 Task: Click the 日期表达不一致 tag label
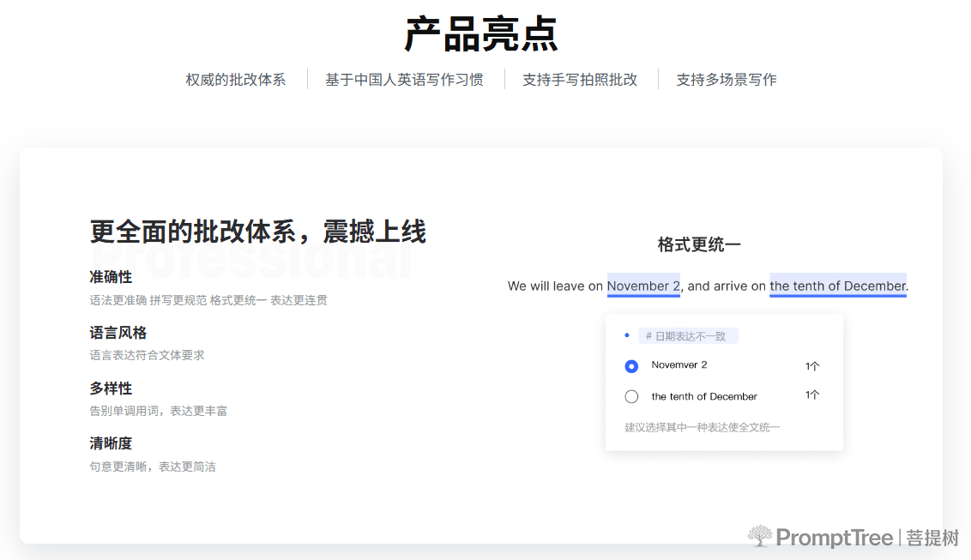pos(688,336)
